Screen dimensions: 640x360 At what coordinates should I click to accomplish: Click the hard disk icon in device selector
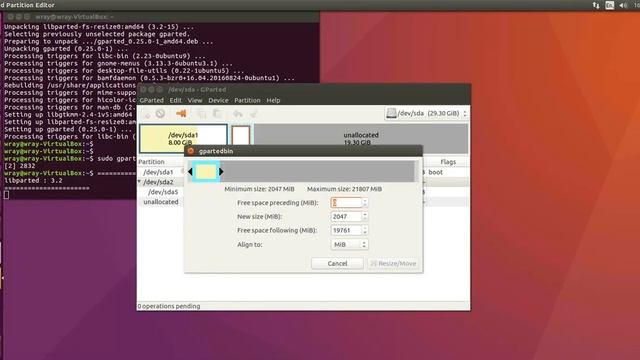pos(391,113)
